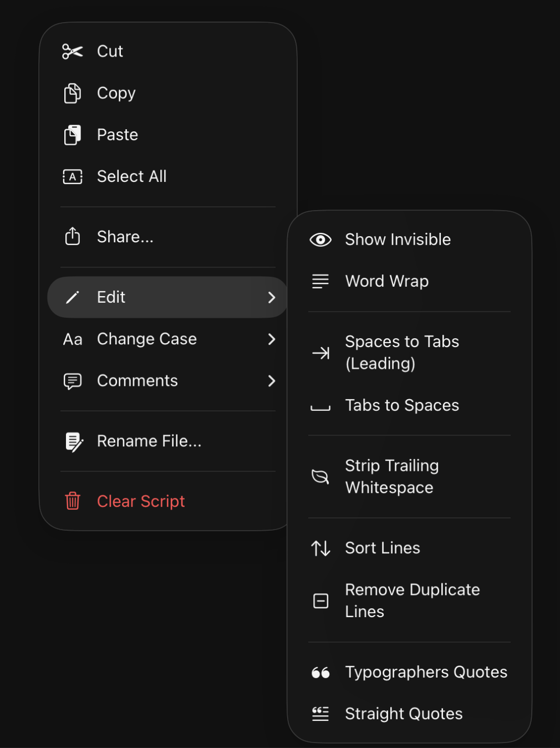Choose Rename File... menu entry
Image resolution: width=560 pixels, height=748 pixels.
pos(168,441)
